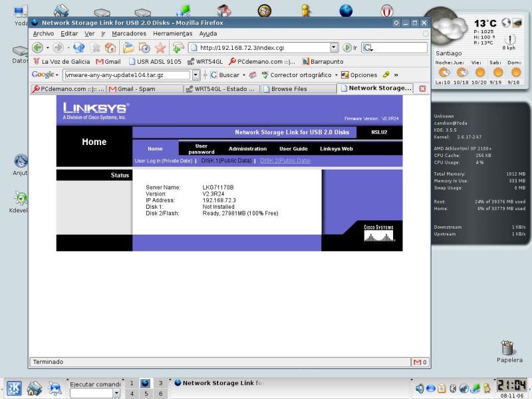Click the home folder icon in the panel
Viewport: 532px width, 399px height.
coord(35,388)
